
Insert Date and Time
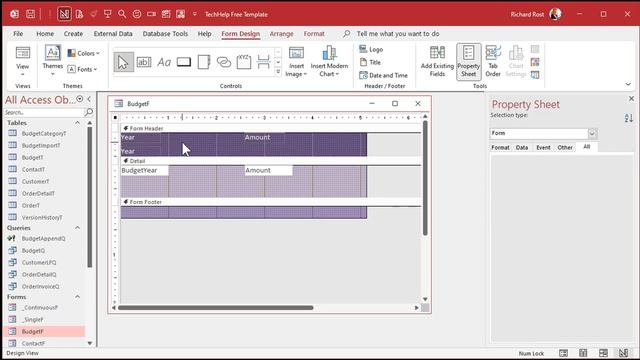click(383, 76)
